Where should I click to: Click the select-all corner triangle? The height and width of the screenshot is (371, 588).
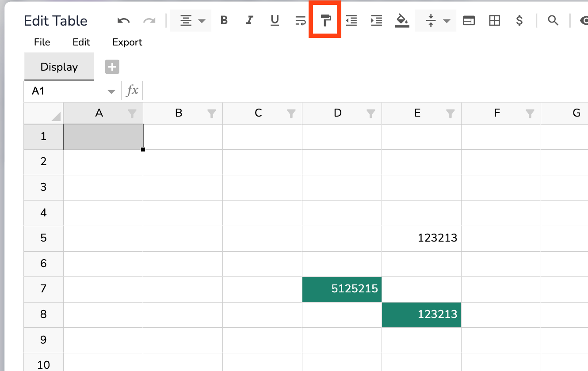coord(56,117)
